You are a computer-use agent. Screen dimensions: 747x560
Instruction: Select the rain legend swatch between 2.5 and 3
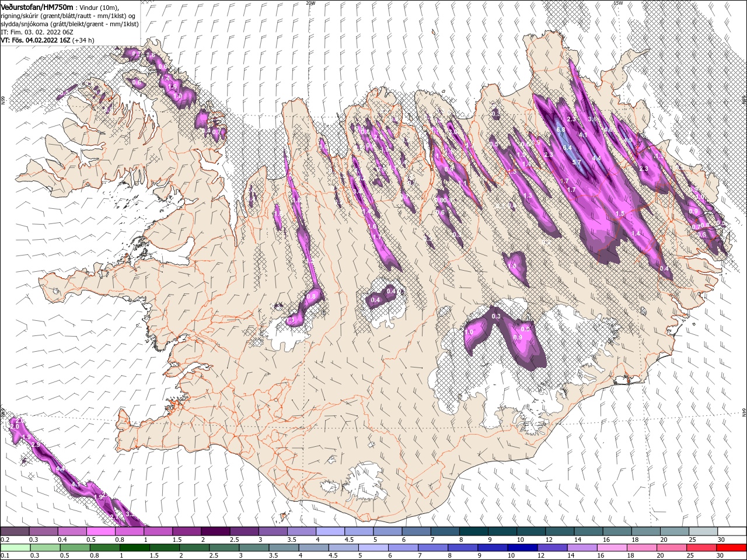click(x=223, y=548)
